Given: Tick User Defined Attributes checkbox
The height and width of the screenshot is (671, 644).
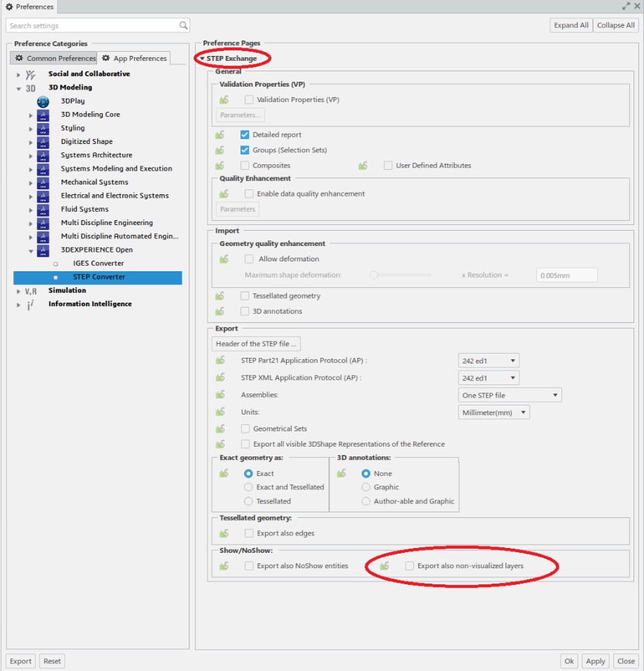Looking at the screenshot, I should coord(388,166).
